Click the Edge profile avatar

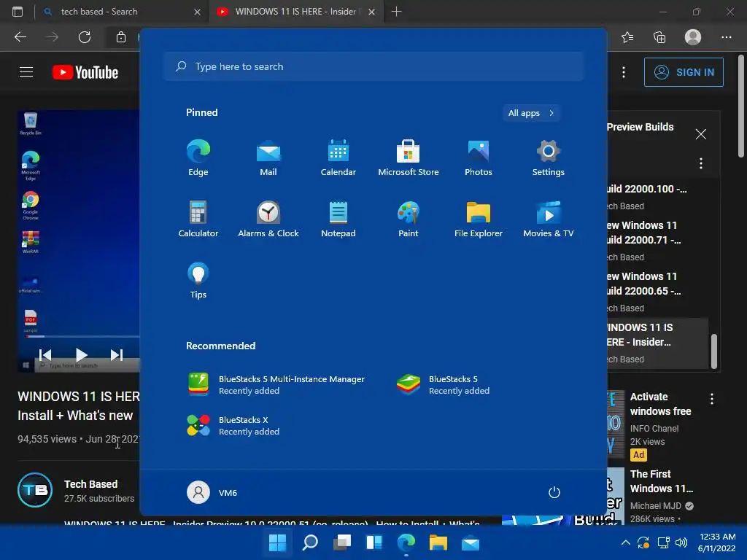(x=693, y=37)
